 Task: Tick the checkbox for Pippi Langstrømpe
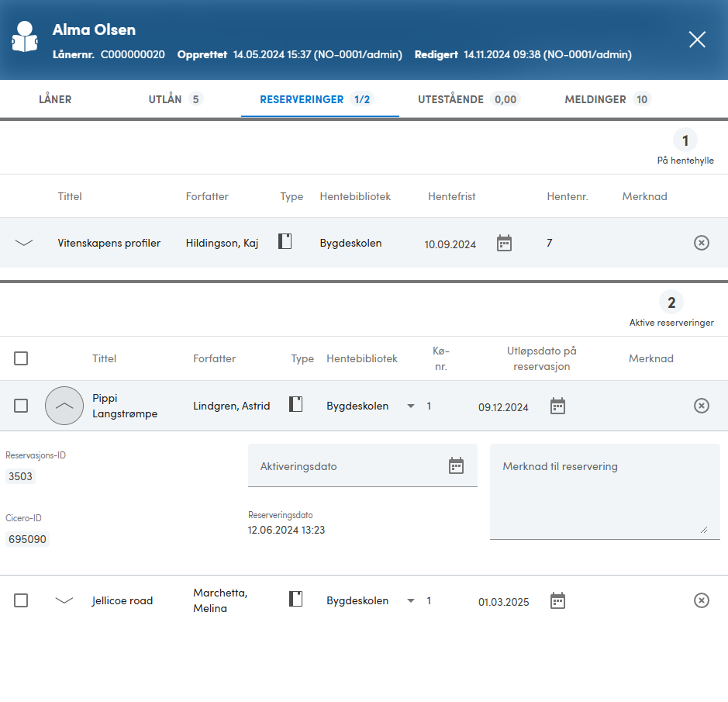click(x=21, y=406)
